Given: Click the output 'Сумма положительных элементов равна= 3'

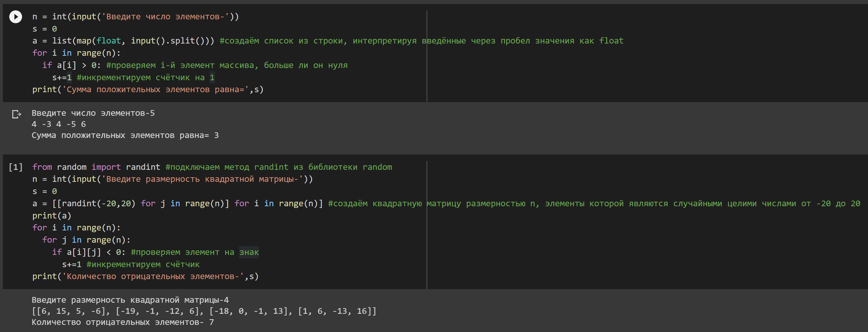Looking at the screenshot, I should (125, 135).
